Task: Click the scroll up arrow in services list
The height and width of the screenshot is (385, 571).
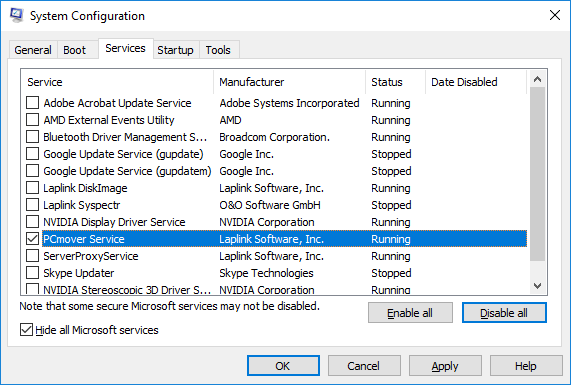Action: click(x=537, y=79)
